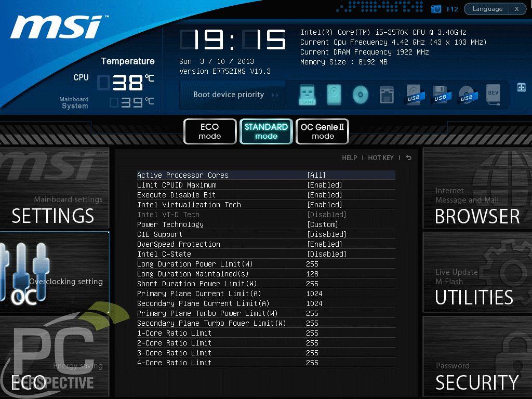532x399 pixels.
Task: Select the USB key boot device icon
Action: click(x=308, y=95)
